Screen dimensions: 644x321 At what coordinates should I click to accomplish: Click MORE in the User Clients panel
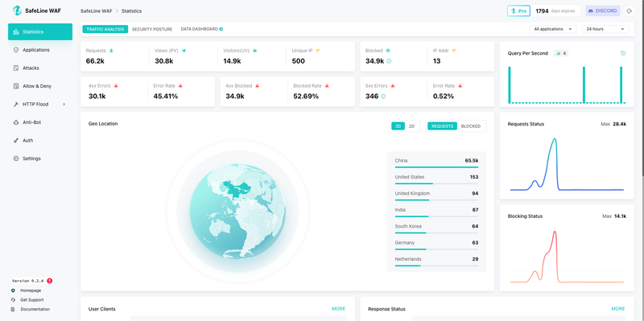tap(338, 309)
